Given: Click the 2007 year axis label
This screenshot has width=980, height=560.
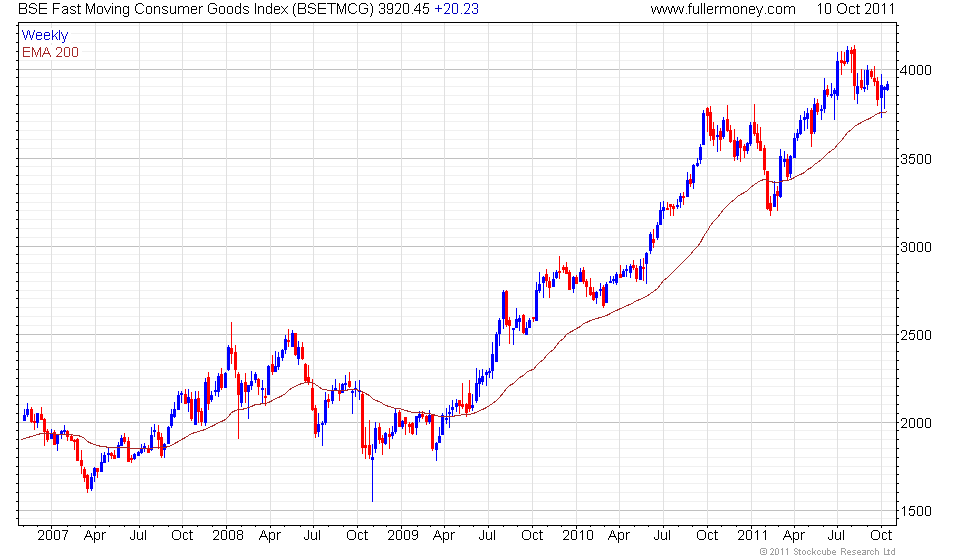Looking at the screenshot, I should pos(52,536).
